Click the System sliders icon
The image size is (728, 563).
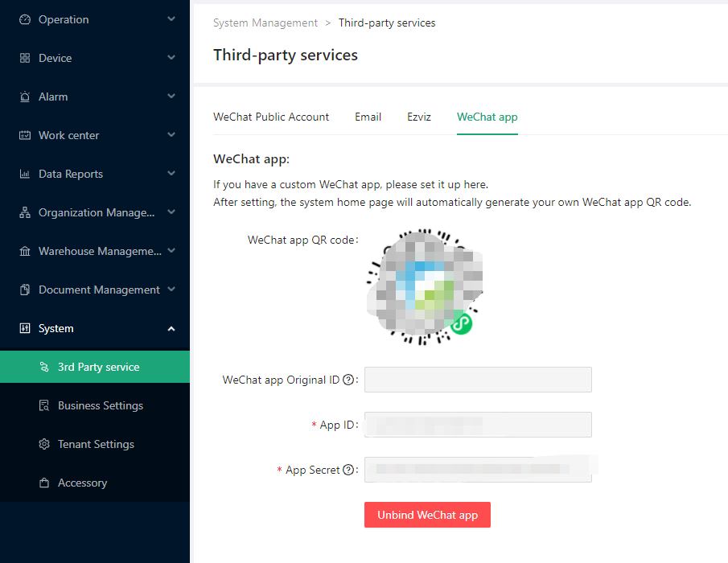pyautogui.click(x=25, y=328)
